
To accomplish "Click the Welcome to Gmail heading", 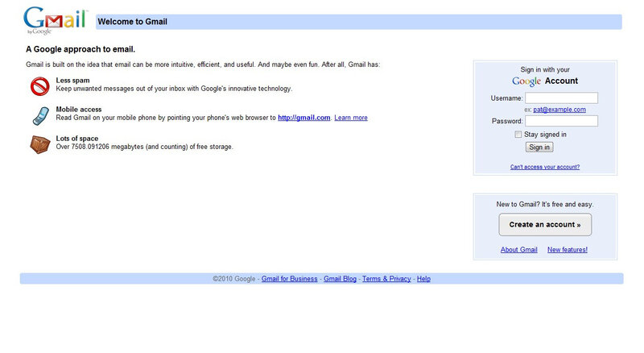I will point(132,22).
